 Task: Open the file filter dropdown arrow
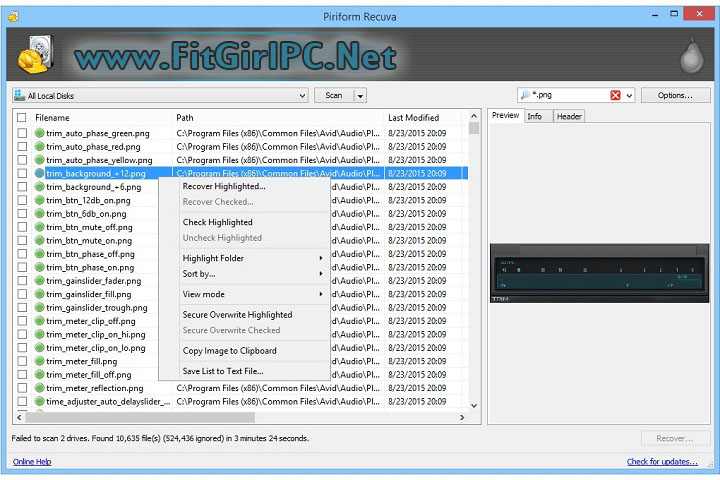(629, 96)
